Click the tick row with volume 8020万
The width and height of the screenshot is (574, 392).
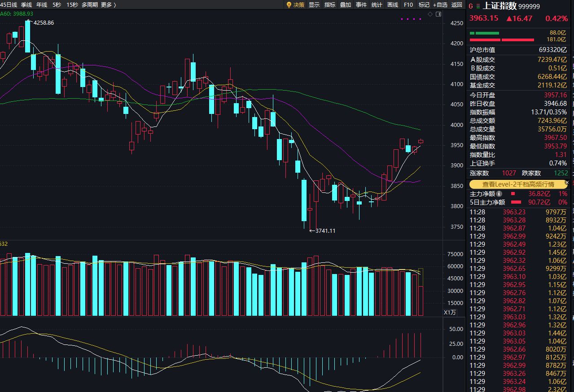click(518, 349)
